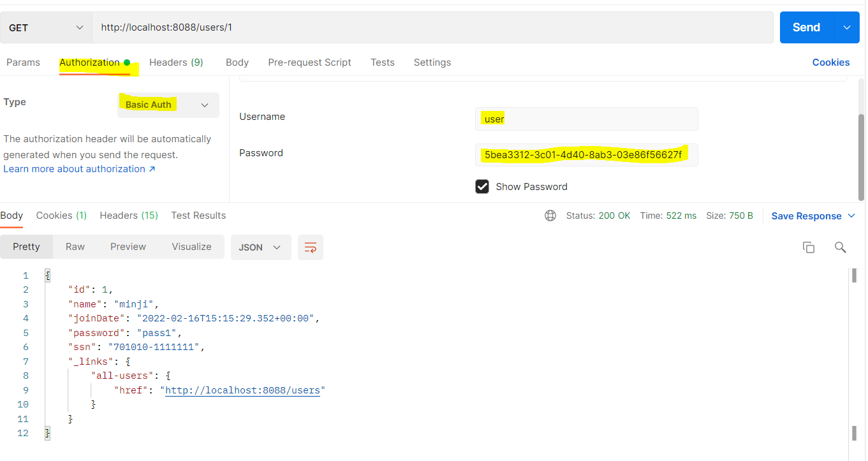Click the "name": "minji" line
This screenshot has width=868, height=461.
(x=114, y=304)
